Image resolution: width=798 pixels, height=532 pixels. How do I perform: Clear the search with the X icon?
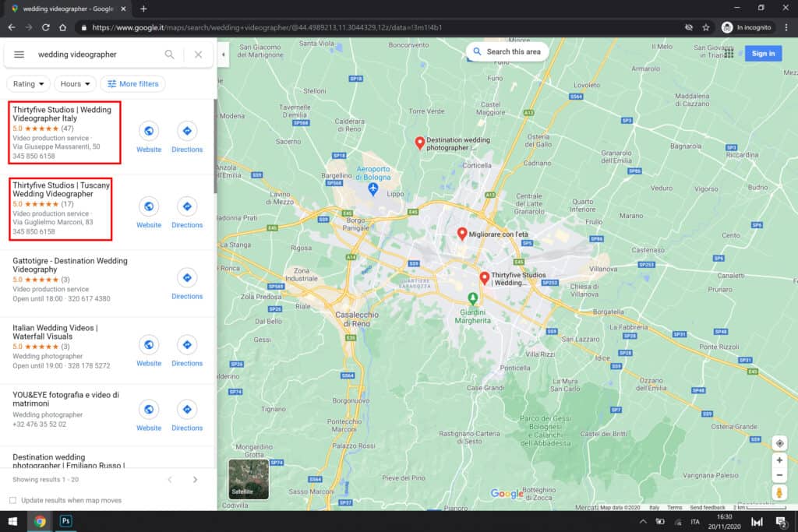198,55
